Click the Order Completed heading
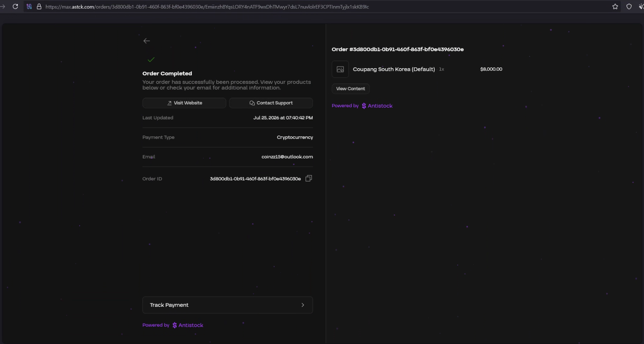The image size is (644, 344). point(167,73)
